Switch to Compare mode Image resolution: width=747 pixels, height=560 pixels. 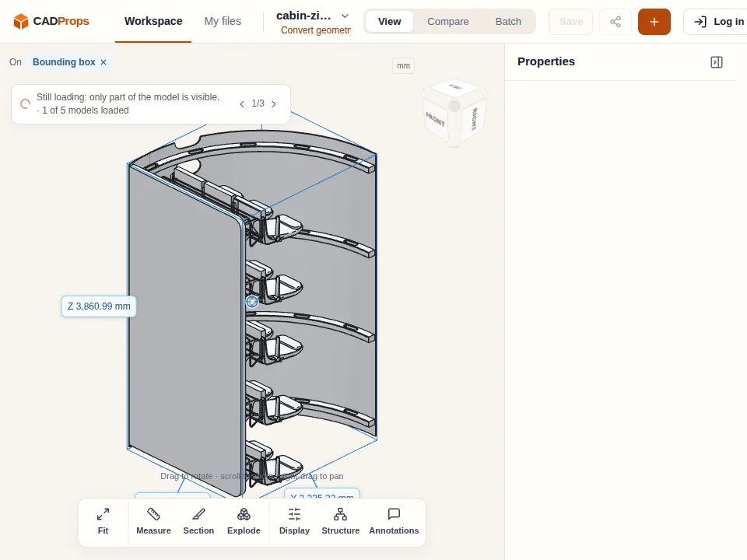[x=448, y=22]
